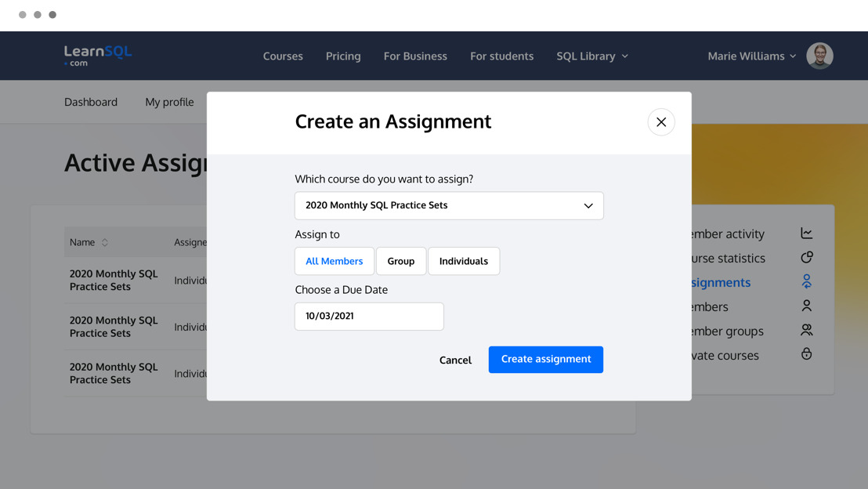Expand the SQL Library menu
The height and width of the screenshot is (489, 868).
pyautogui.click(x=591, y=56)
